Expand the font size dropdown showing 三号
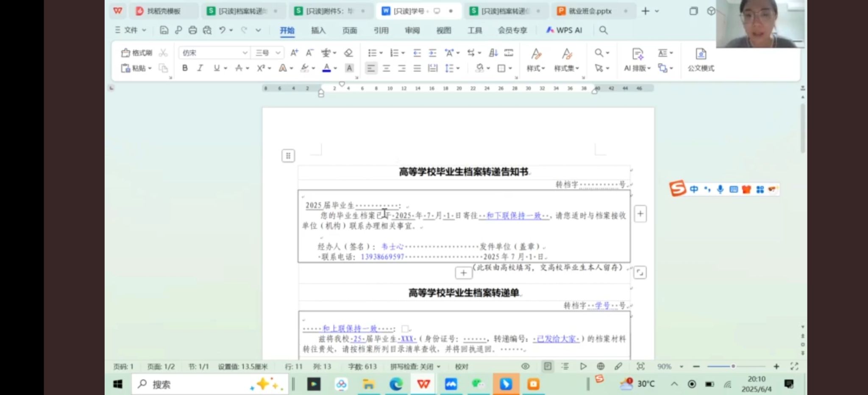 [267, 53]
